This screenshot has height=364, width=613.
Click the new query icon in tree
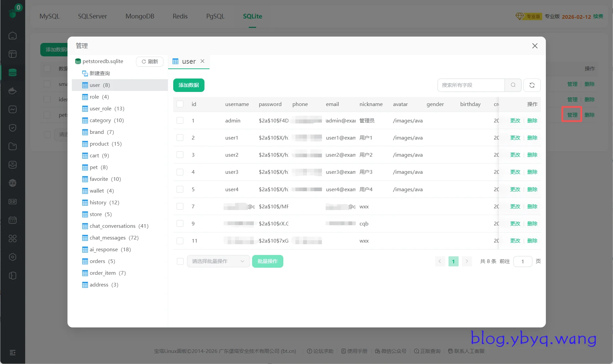(x=85, y=73)
